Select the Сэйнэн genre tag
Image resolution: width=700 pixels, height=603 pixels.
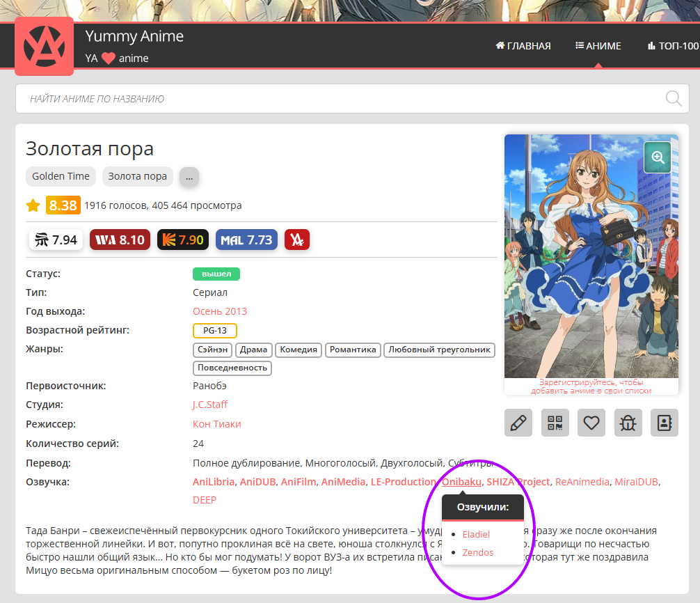coord(212,350)
